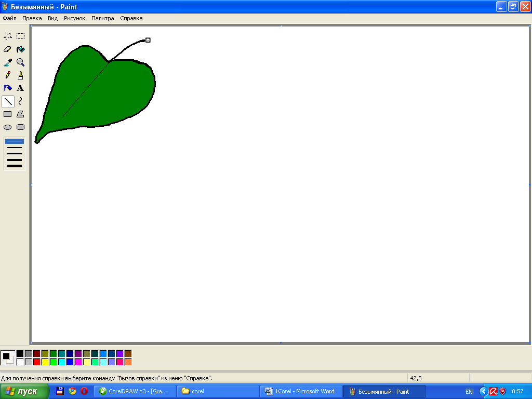Select the Rectangle shape tool
Viewport: 532px width, 399px height.
pos(8,114)
